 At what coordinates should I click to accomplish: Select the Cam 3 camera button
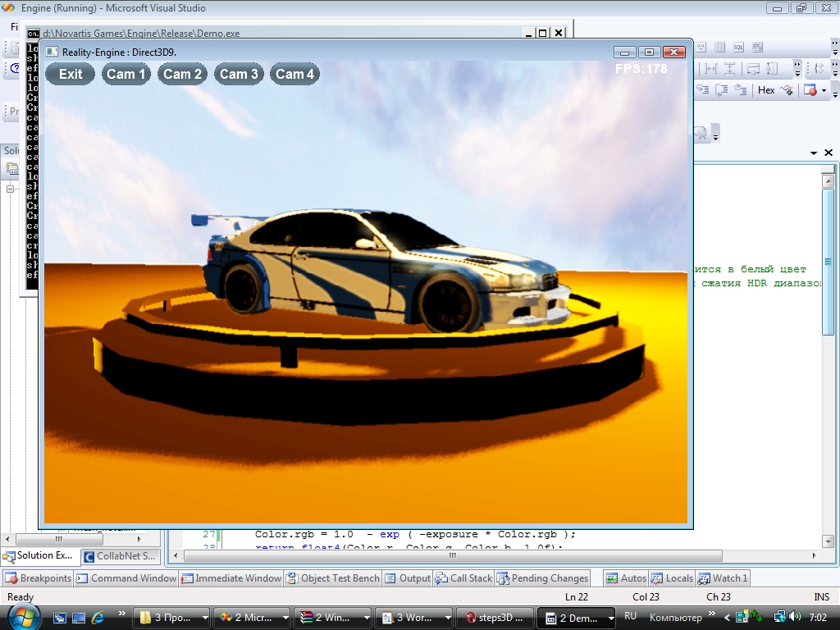[x=239, y=74]
